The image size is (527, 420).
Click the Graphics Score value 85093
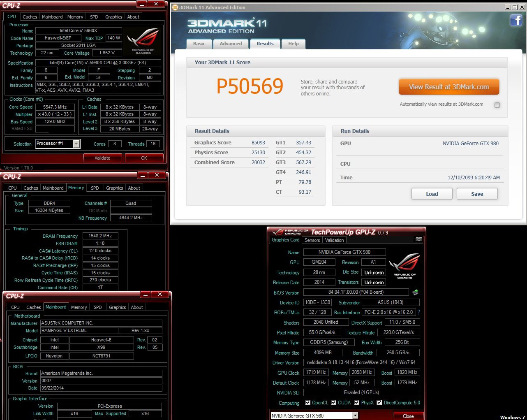click(258, 143)
